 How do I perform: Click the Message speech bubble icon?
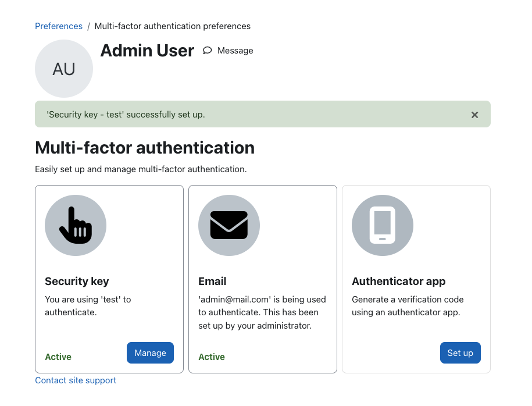(x=208, y=51)
